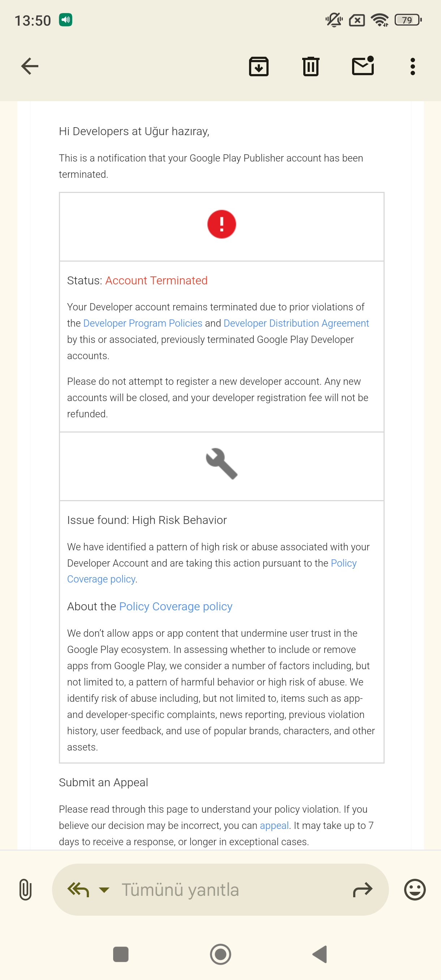This screenshot has width=441, height=980.
Task: Tap the Android recent apps square button
Action: 121,954
